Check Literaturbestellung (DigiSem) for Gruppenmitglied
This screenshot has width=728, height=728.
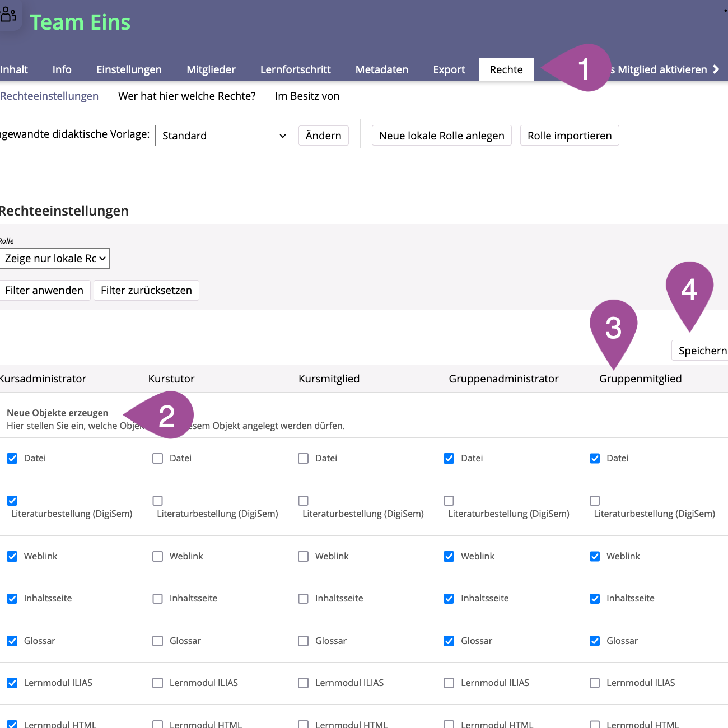[x=595, y=501]
